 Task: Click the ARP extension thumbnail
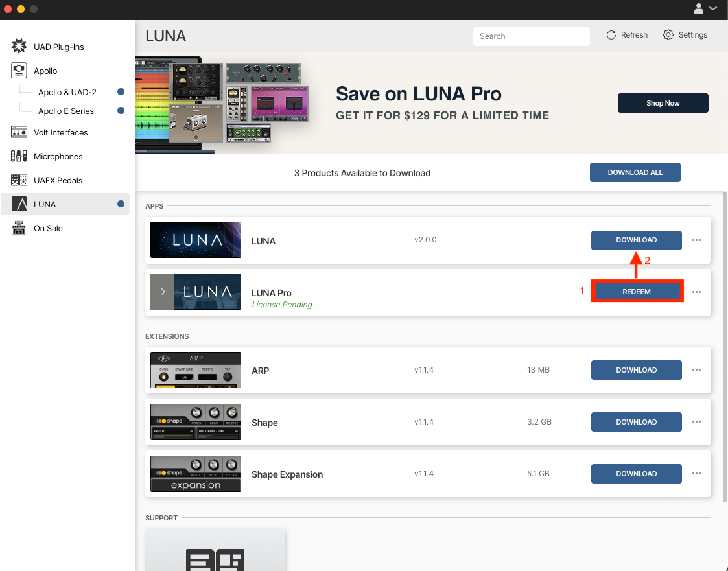pos(196,370)
